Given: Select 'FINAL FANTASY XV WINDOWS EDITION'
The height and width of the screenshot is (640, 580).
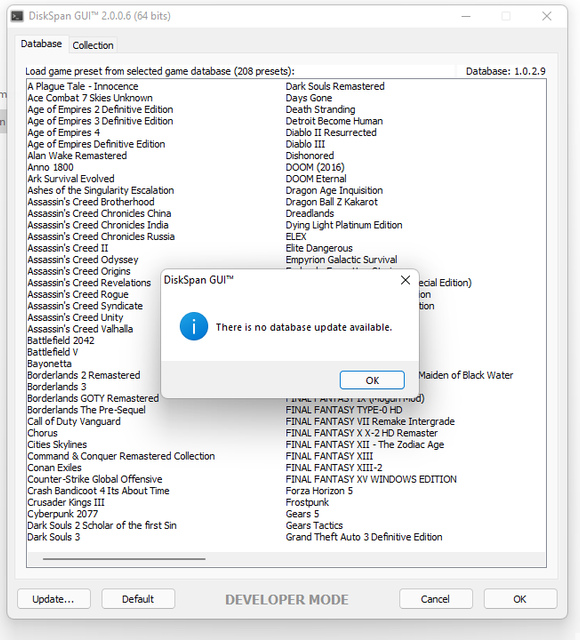Looking at the screenshot, I should (371, 479).
